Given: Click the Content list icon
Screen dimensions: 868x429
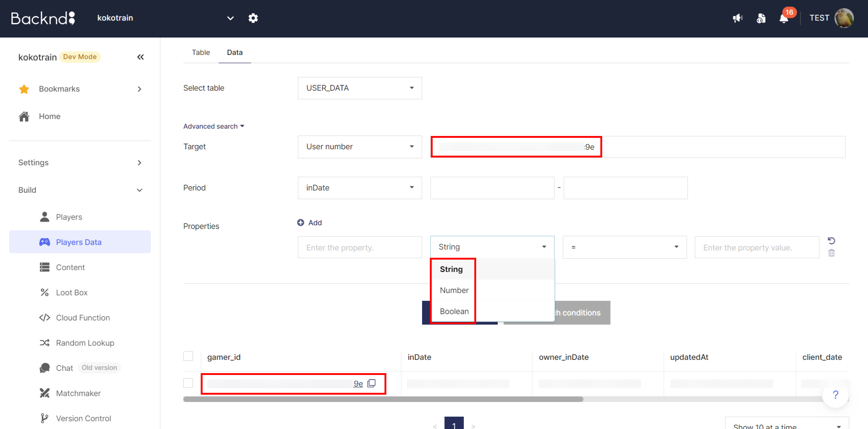Looking at the screenshot, I should click(x=44, y=267).
